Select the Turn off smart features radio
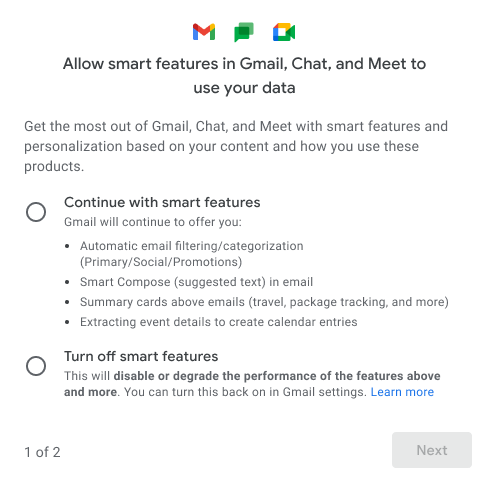 [36, 366]
